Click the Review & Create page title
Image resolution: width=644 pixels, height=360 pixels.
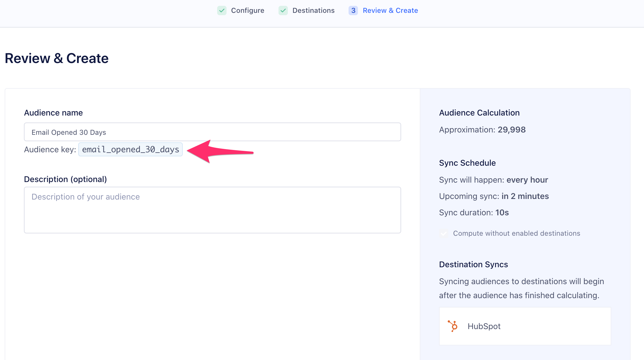[56, 58]
